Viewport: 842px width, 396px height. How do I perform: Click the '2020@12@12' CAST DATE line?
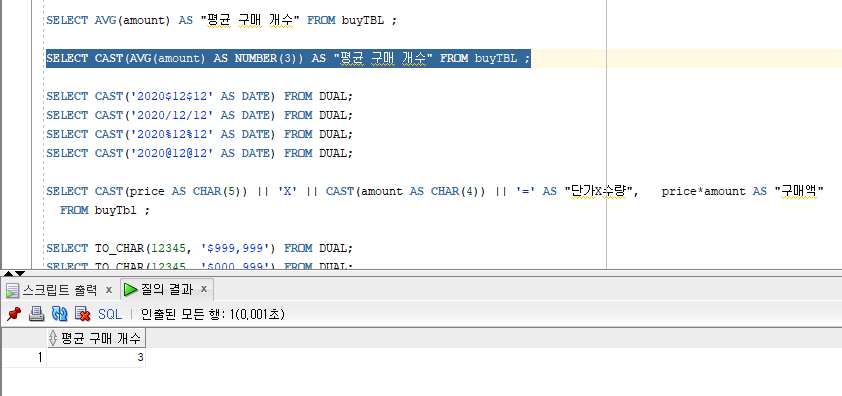pyautogui.click(x=200, y=153)
